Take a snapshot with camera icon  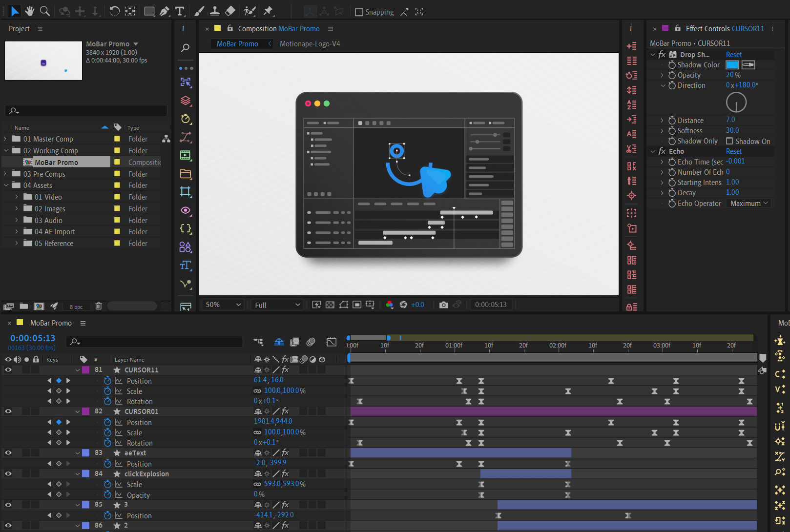(443, 305)
